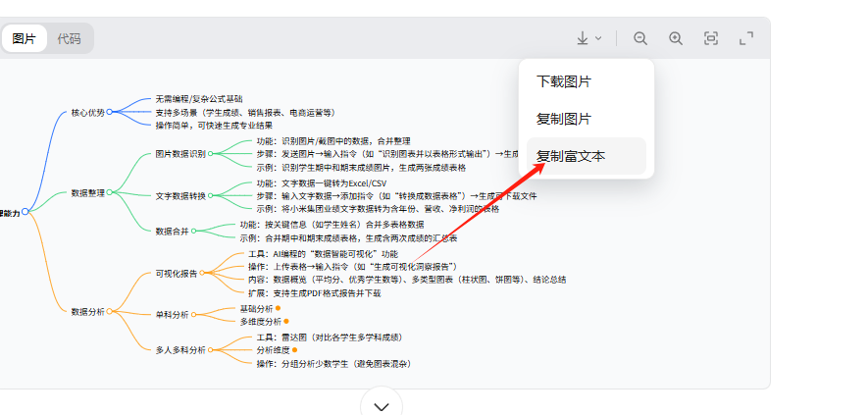Click the 工具:雷达图 node

coord(330,337)
